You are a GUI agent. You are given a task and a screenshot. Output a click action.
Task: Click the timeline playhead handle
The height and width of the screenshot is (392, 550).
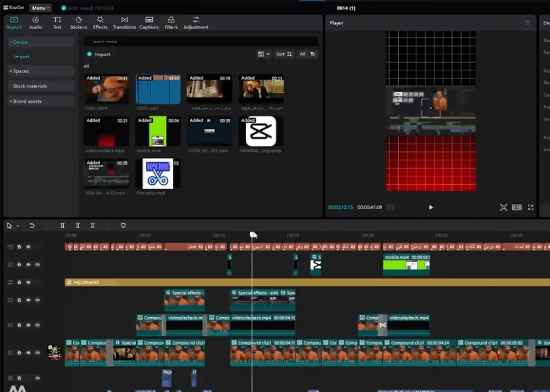point(253,235)
